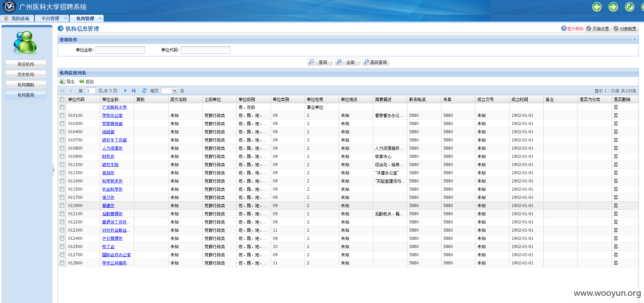Select 现设机构 in sidebar
The image size is (644, 303).
[x=26, y=64]
